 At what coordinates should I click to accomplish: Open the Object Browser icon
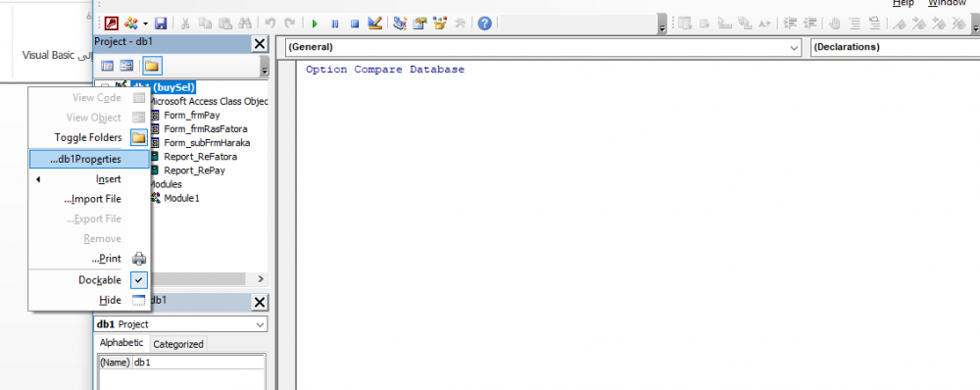(440, 24)
